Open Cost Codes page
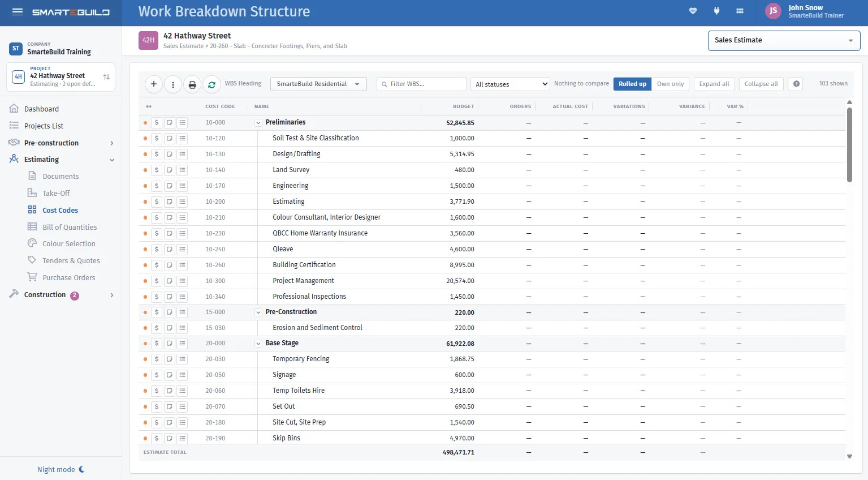Viewport: 868px width, 480px height. [x=61, y=211]
